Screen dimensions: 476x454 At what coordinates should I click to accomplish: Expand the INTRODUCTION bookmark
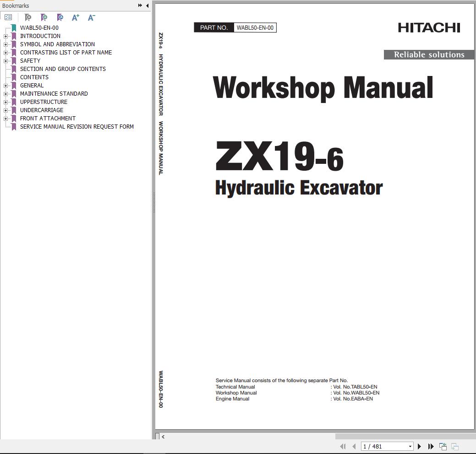tap(5, 37)
